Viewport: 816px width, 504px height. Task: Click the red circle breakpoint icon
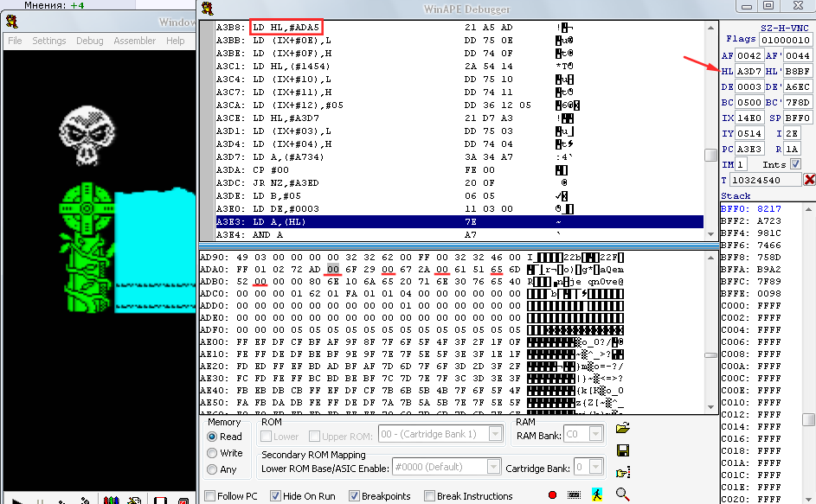click(553, 495)
